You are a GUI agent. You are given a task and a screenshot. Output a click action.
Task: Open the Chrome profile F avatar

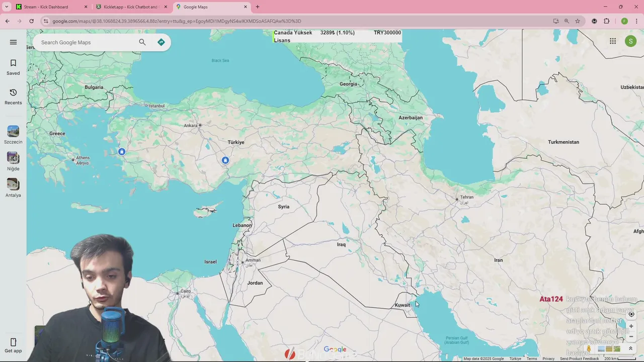point(624,21)
